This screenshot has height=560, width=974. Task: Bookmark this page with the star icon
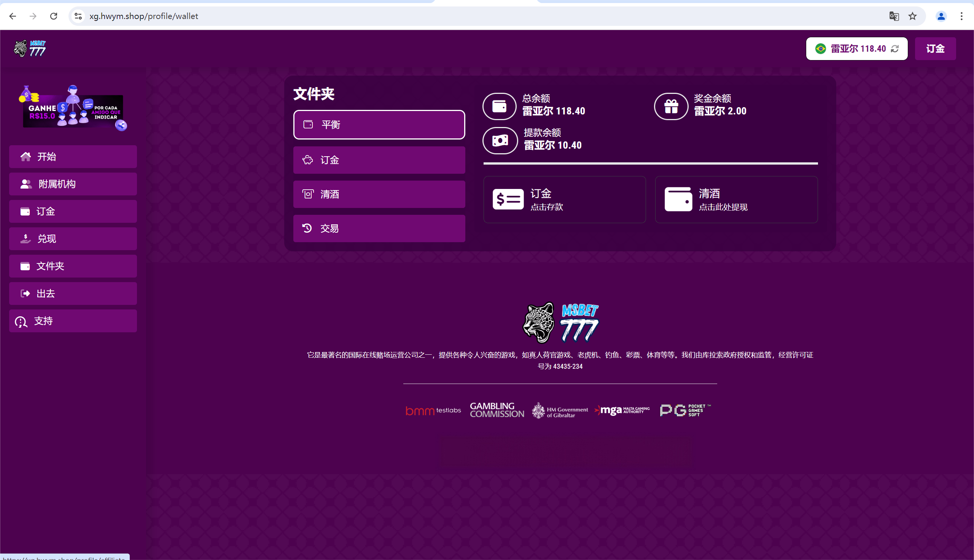[912, 16]
